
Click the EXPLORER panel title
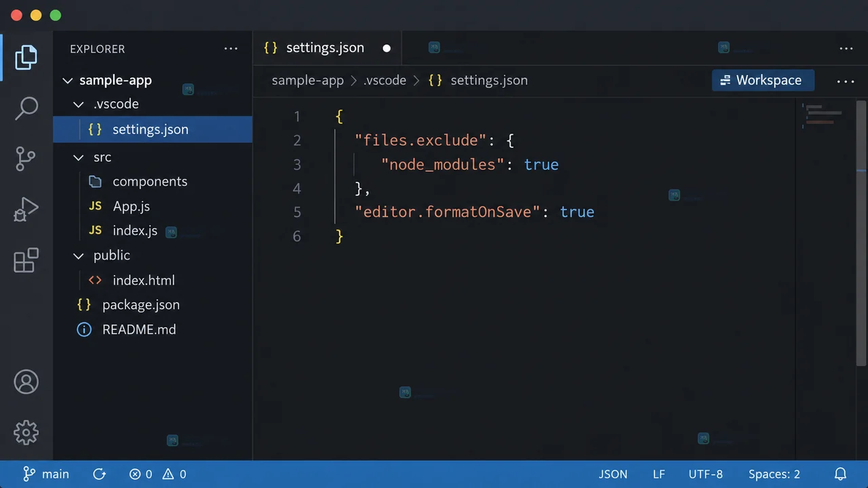click(x=98, y=49)
